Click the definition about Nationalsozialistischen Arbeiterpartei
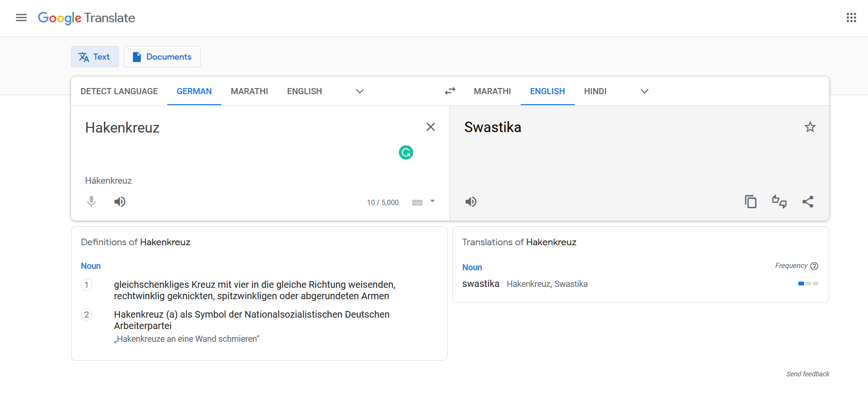The height and width of the screenshot is (418, 868). tap(252, 320)
